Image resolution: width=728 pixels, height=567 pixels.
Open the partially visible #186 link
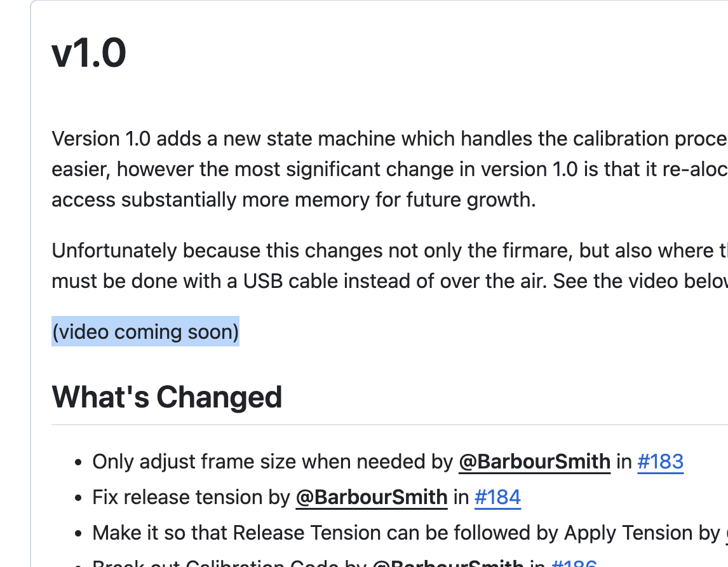(574, 563)
